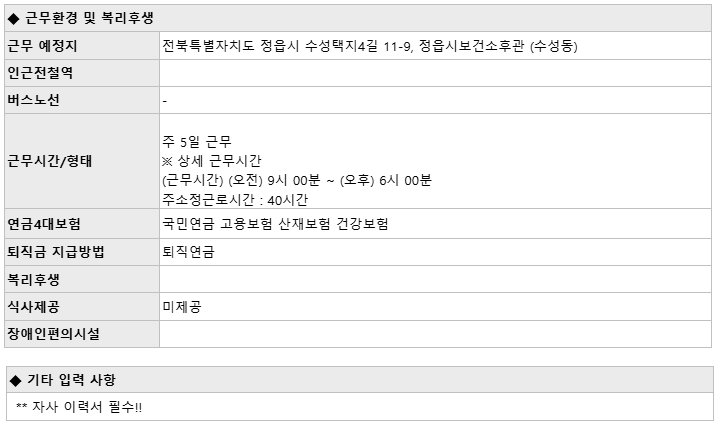Click the empty 인근전철역 value cell
This screenshot has width=721, height=428.
[x=435, y=73]
